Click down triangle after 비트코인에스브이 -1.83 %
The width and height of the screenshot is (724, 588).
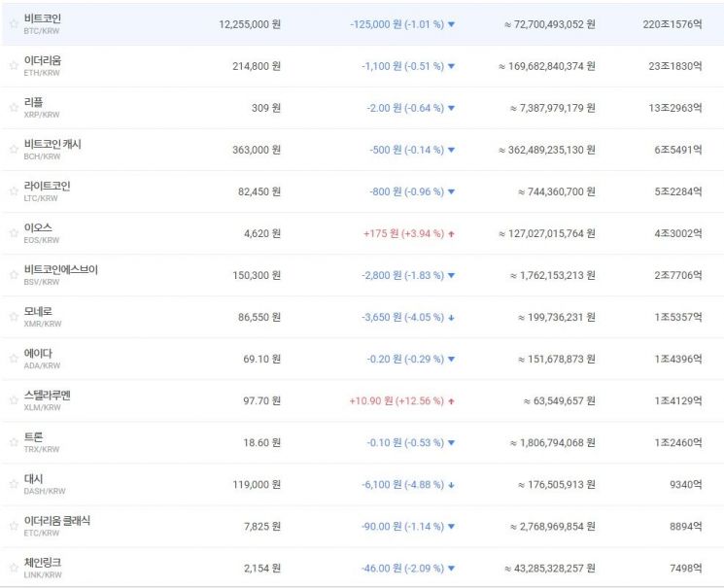coord(452,276)
